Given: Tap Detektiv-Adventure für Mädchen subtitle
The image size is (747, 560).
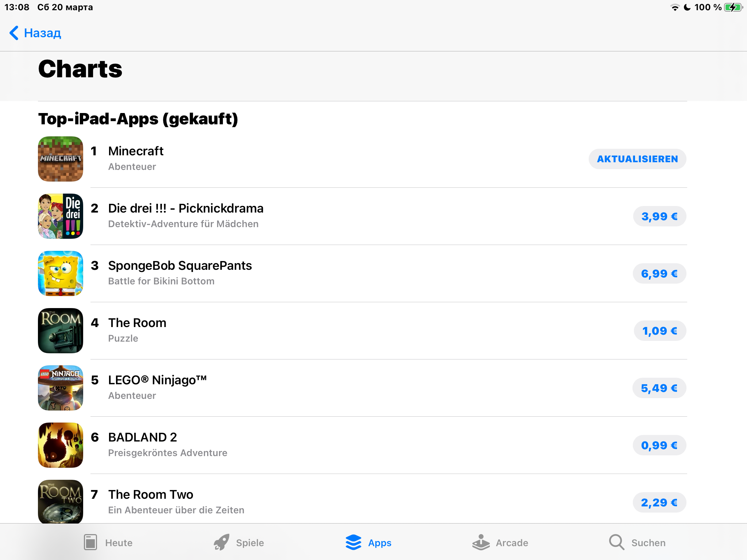Looking at the screenshot, I should [x=183, y=224].
